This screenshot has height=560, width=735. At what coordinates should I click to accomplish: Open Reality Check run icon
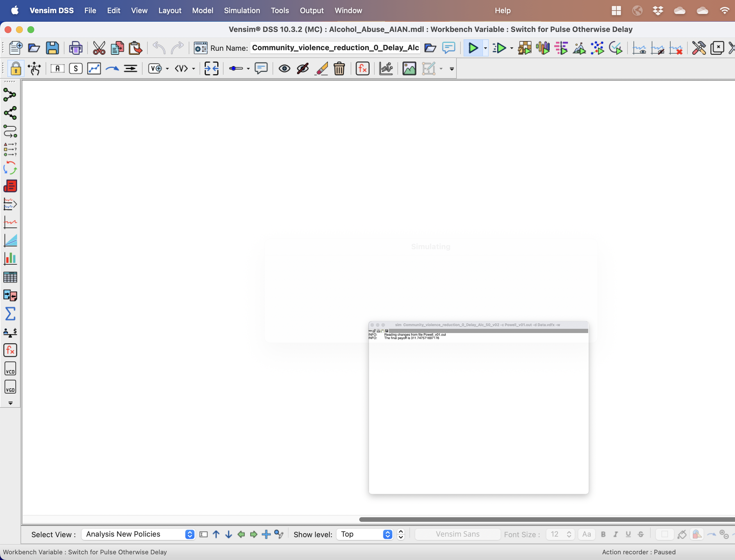click(x=616, y=48)
